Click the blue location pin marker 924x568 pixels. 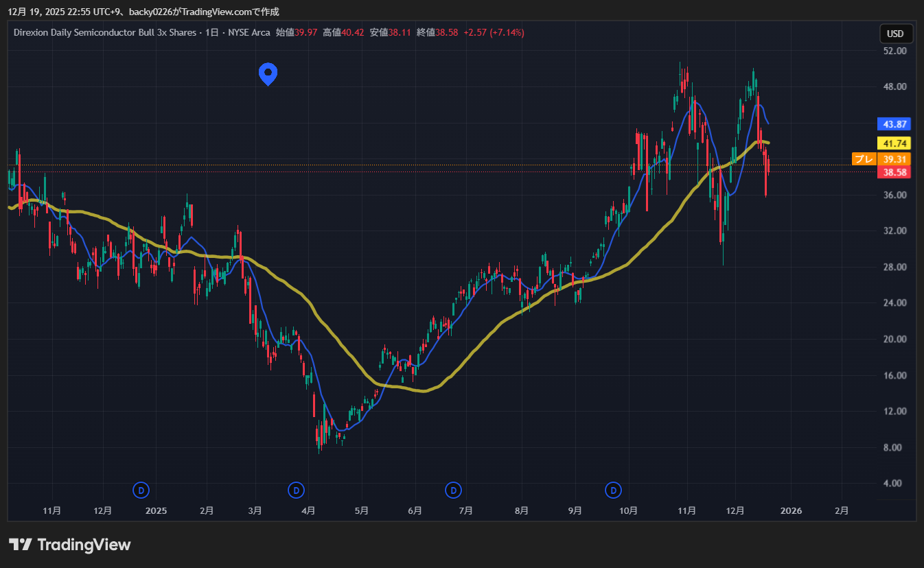[268, 73]
